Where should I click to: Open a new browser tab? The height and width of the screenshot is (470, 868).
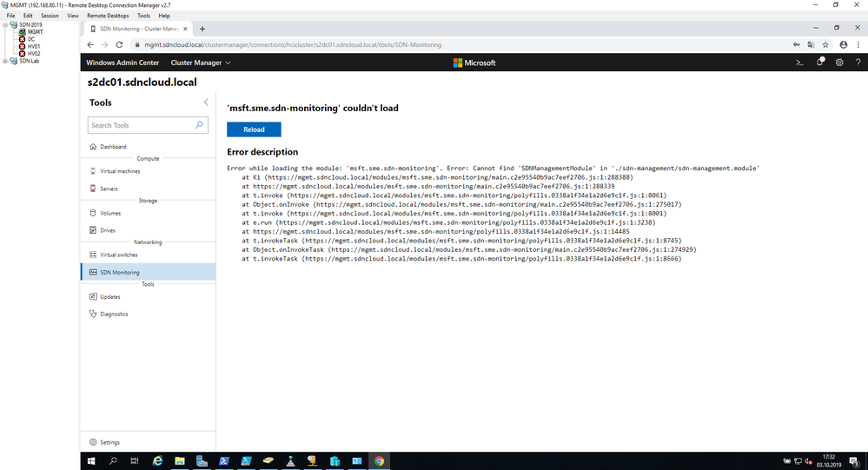click(x=202, y=29)
